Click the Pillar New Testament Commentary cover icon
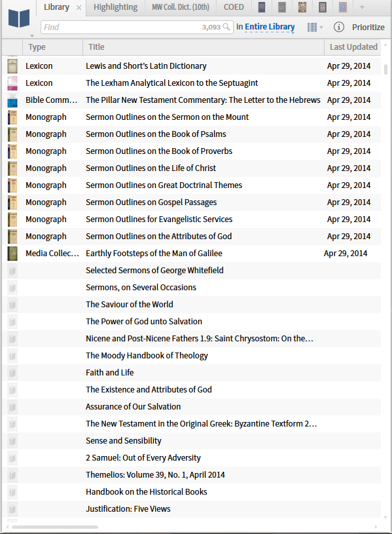The width and height of the screenshot is (392, 534). 11,100
